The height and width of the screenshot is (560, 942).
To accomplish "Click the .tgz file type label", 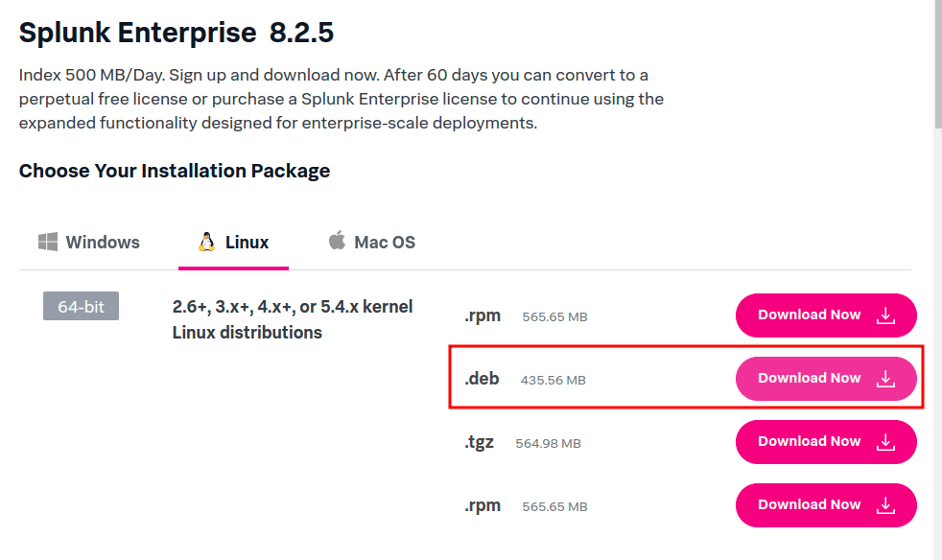I will (479, 442).
